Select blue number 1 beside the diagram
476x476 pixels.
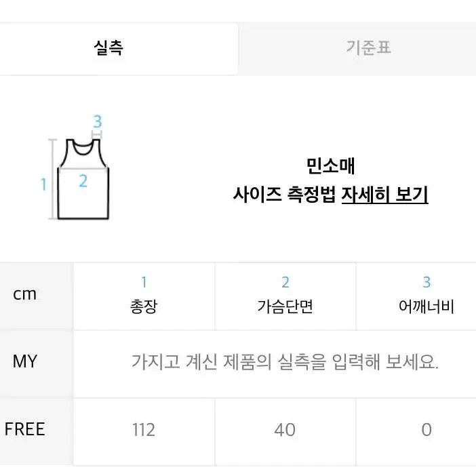tap(43, 184)
